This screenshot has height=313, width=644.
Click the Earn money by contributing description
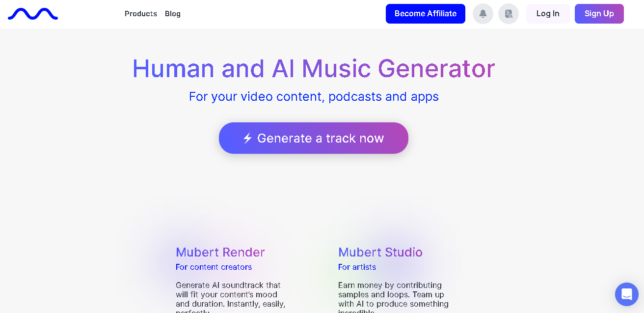coord(393,298)
